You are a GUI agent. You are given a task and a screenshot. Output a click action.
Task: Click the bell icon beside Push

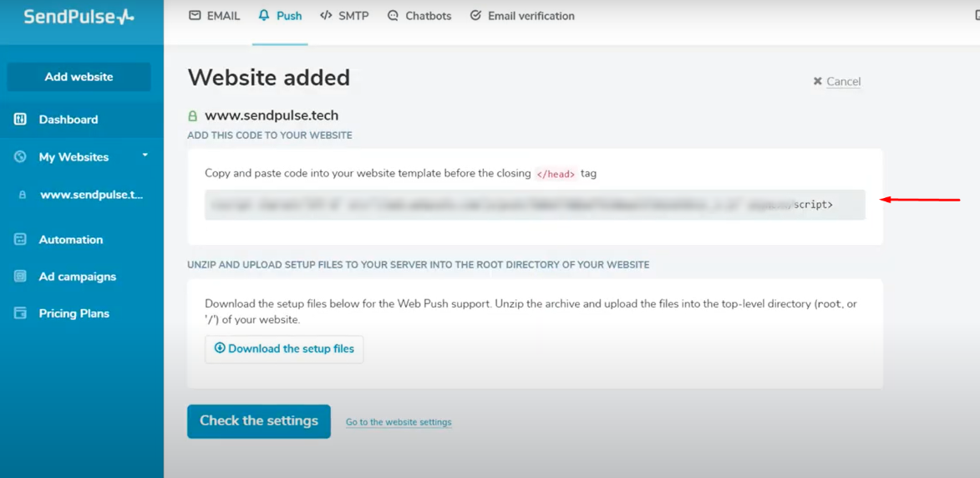tap(264, 16)
